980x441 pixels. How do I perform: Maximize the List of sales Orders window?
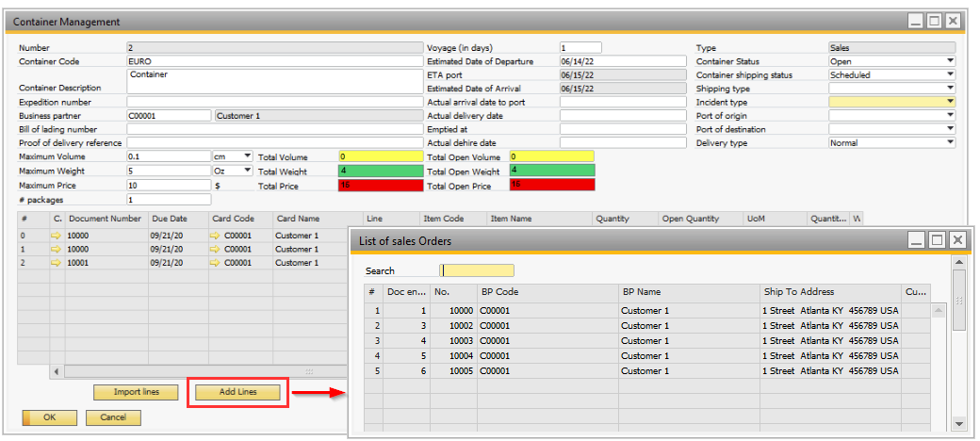click(x=938, y=240)
